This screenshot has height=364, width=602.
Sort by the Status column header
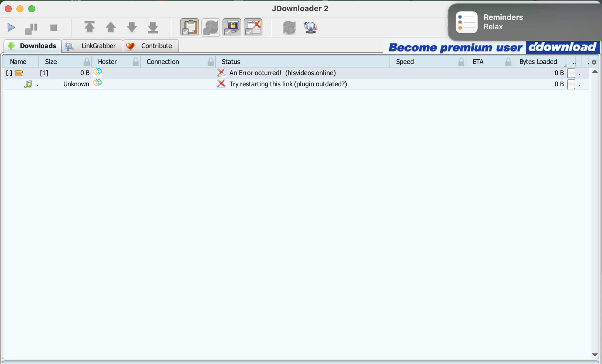(x=231, y=62)
